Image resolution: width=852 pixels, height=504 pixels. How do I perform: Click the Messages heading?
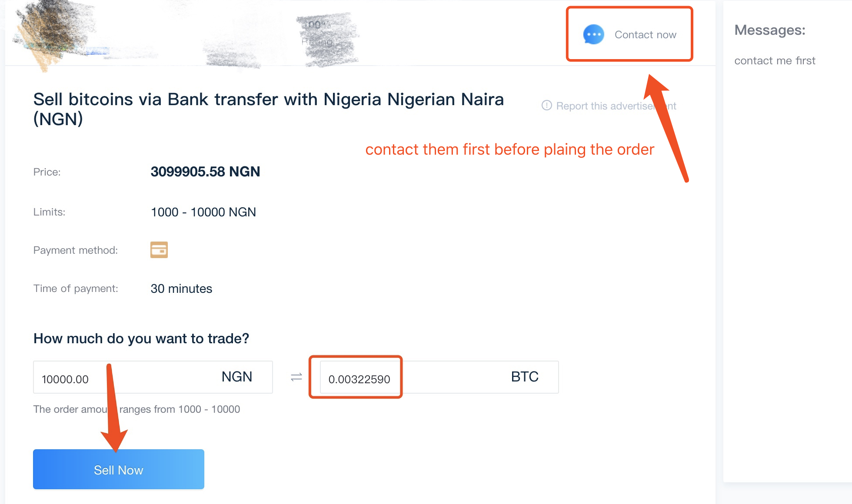pyautogui.click(x=769, y=30)
